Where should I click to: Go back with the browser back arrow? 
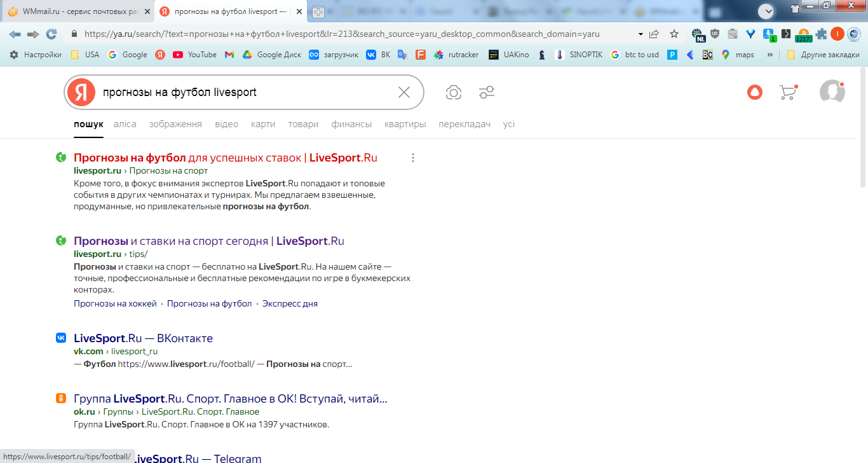[x=15, y=34]
